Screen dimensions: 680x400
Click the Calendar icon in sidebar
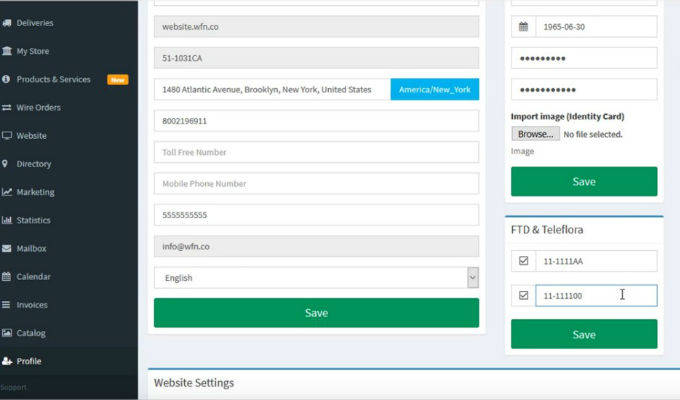point(7,277)
